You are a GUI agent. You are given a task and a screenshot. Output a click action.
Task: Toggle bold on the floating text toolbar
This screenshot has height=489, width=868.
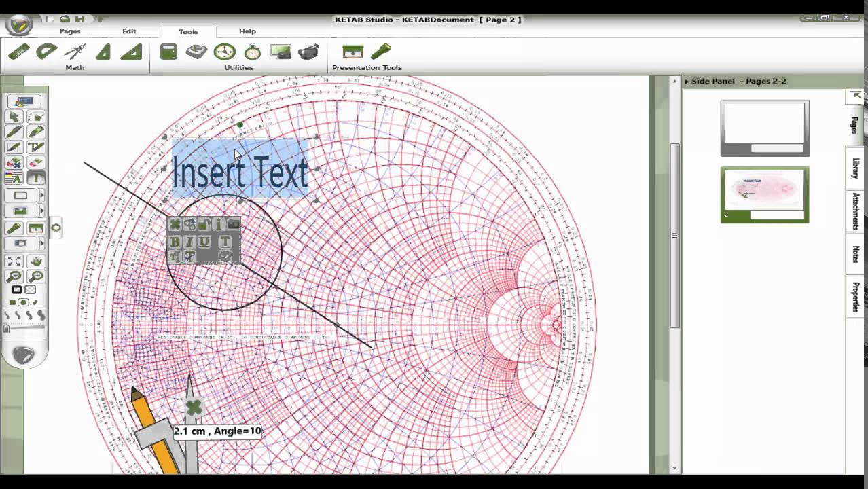pos(175,241)
